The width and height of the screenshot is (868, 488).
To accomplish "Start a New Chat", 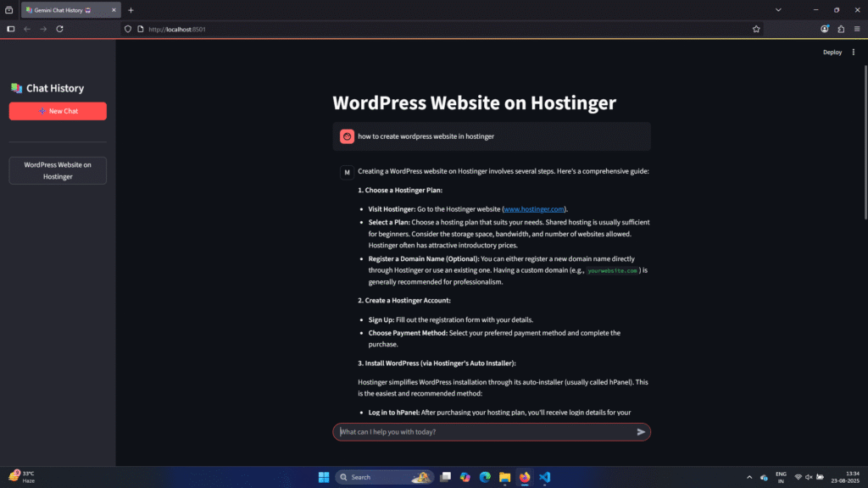I will tap(58, 111).
